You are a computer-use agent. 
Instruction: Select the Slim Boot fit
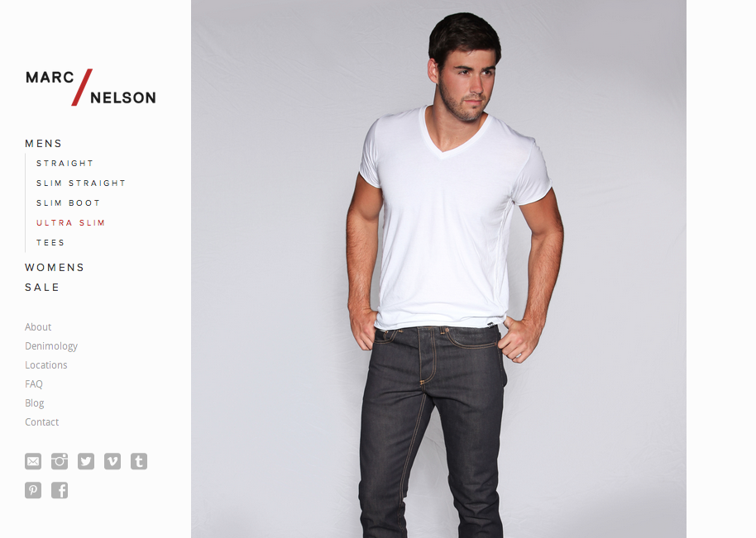point(68,202)
